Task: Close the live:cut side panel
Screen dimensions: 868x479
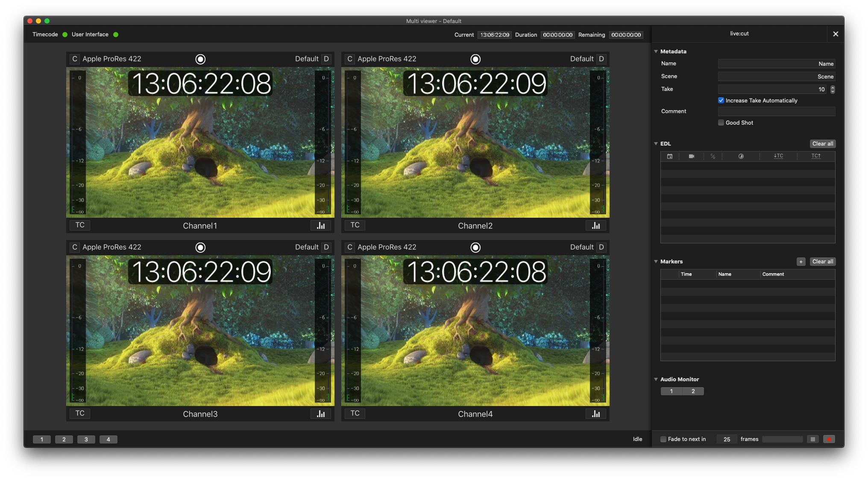Action: coord(836,34)
